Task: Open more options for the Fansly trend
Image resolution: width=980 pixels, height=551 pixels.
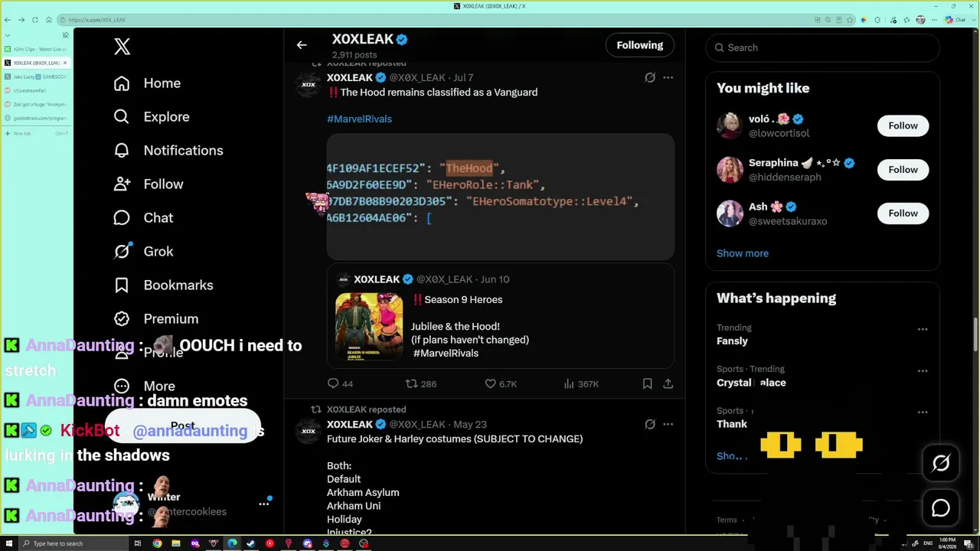Action: click(923, 329)
